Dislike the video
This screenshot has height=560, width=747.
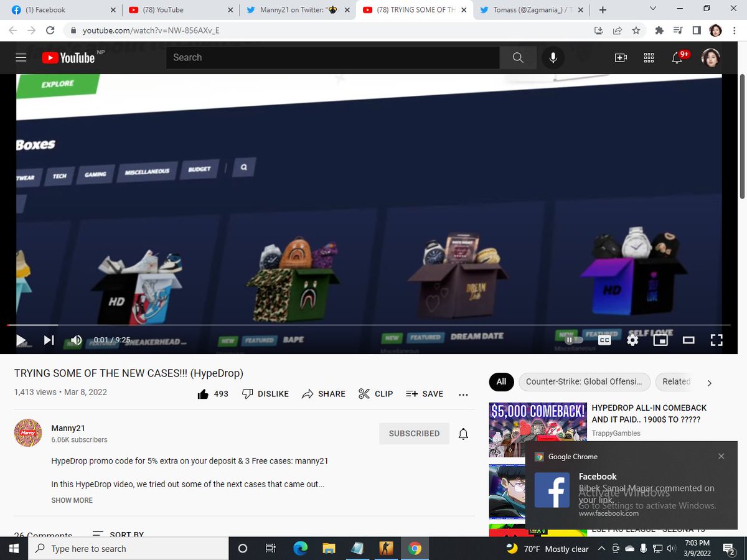[265, 394]
